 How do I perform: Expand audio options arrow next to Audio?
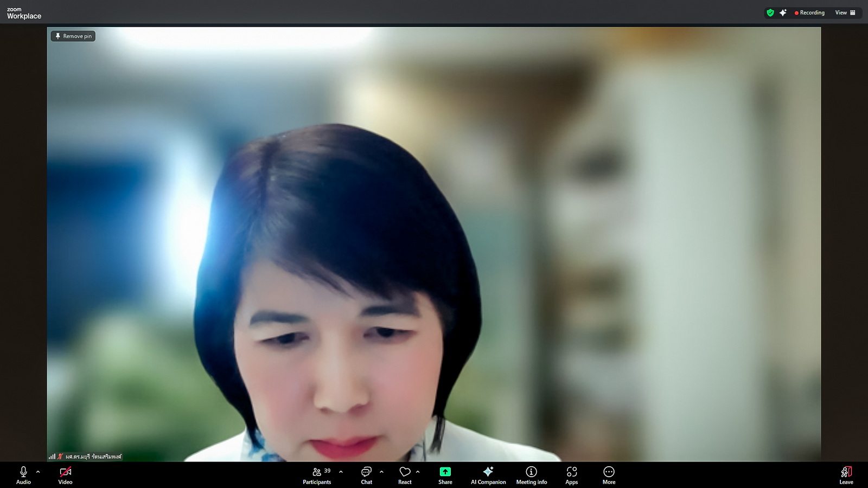(x=38, y=472)
